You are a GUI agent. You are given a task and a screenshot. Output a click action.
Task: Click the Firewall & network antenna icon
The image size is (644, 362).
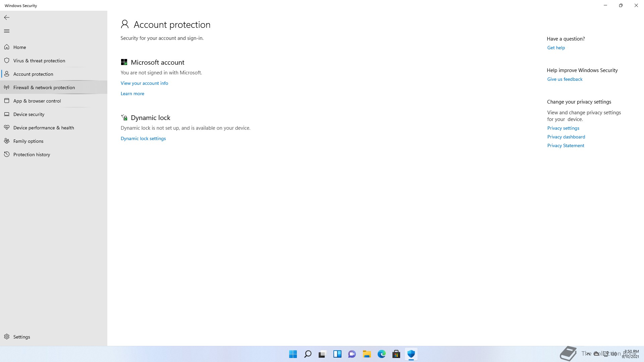pyautogui.click(x=7, y=87)
